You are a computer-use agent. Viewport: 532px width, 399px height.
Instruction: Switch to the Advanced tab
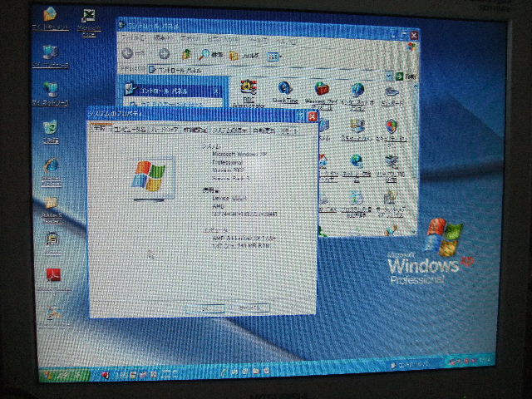coord(195,131)
